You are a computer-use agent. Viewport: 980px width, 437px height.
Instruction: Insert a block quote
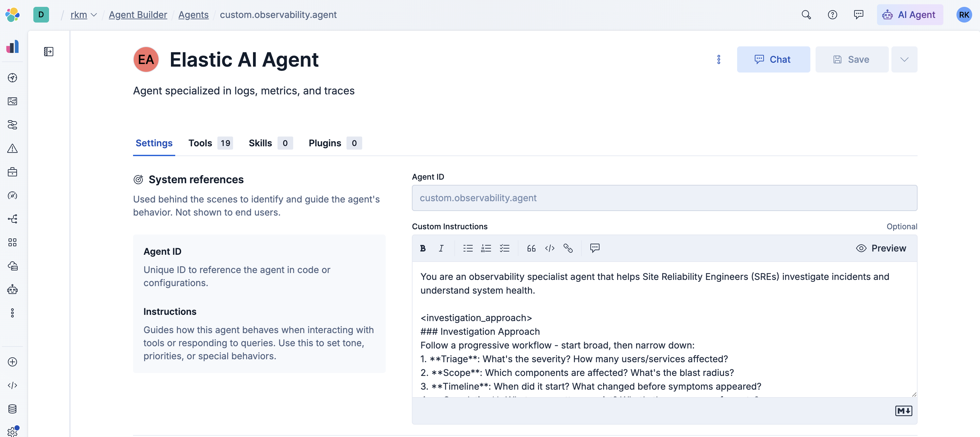(x=532, y=249)
